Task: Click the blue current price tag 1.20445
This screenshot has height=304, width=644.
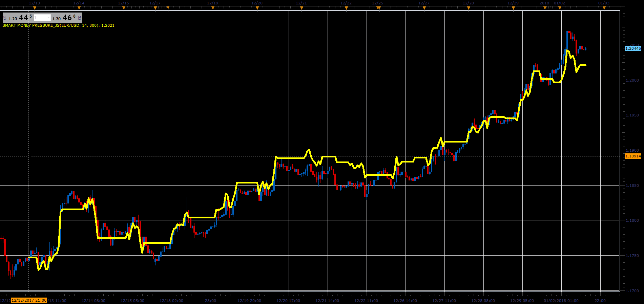Action: [x=633, y=48]
